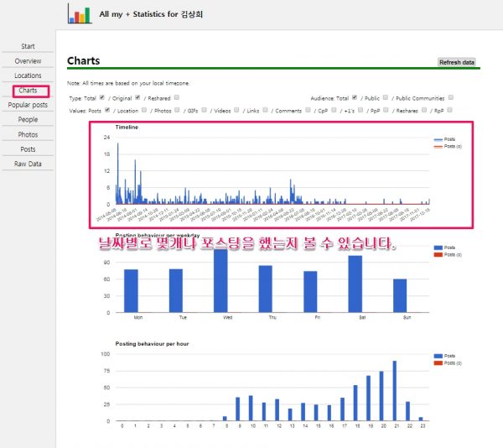Enable the Videos checkbox
The image size is (503, 448).
click(236, 110)
